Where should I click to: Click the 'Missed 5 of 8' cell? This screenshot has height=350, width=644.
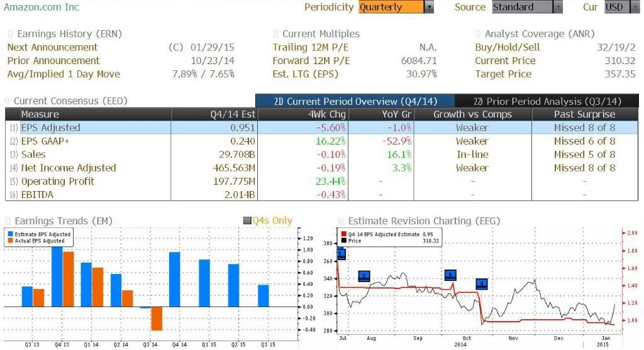click(x=584, y=155)
